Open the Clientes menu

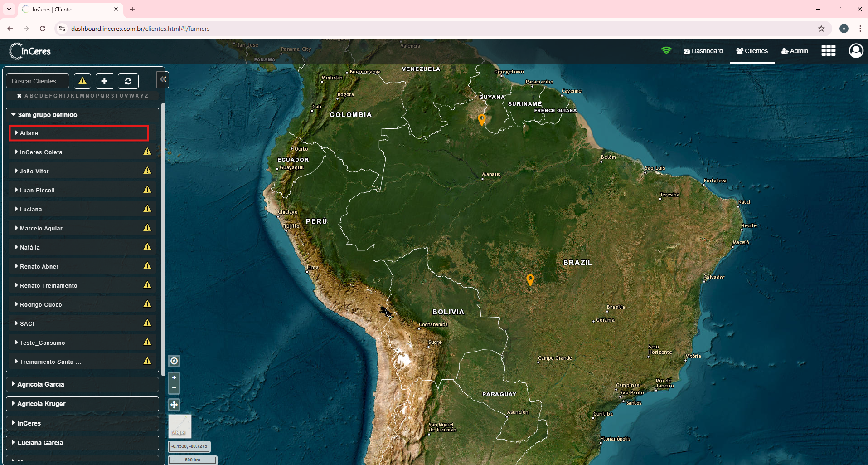752,51
